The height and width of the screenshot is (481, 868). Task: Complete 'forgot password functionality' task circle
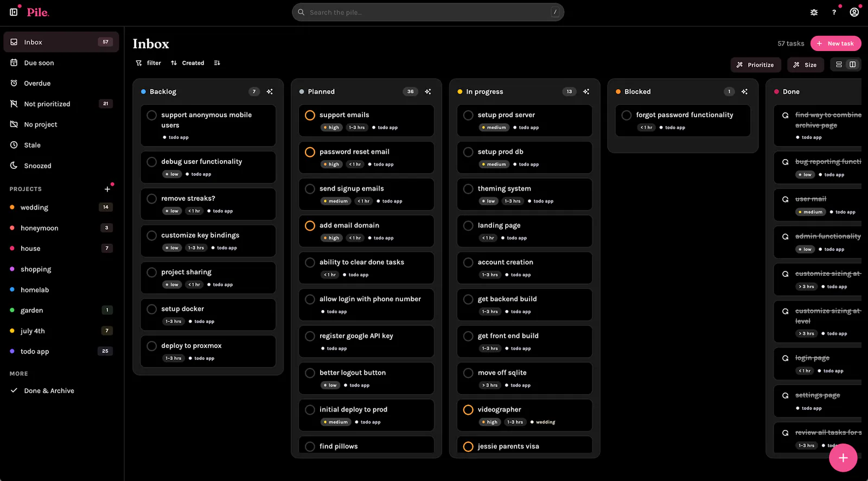coord(627,115)
